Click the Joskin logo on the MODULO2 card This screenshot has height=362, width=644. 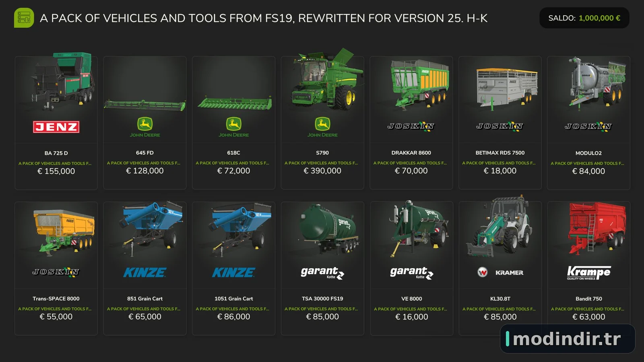588,126
